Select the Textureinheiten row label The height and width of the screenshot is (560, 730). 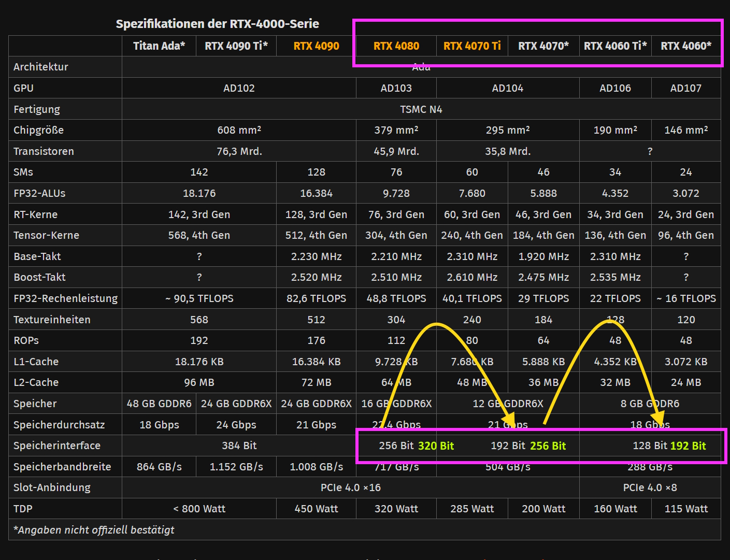[x=52, y=320]
